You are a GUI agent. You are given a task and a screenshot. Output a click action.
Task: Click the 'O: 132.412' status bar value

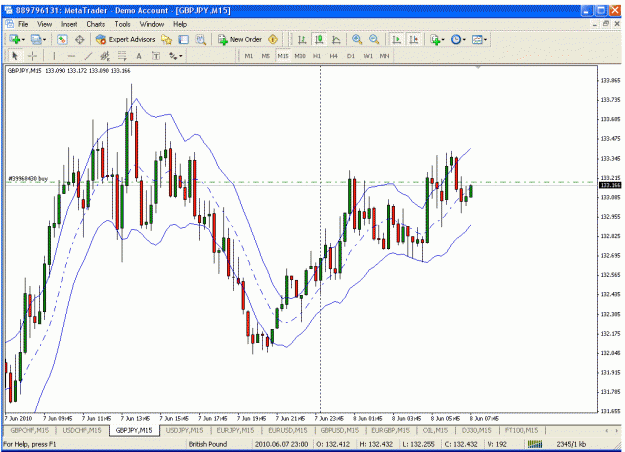click(x=333, y=444)
